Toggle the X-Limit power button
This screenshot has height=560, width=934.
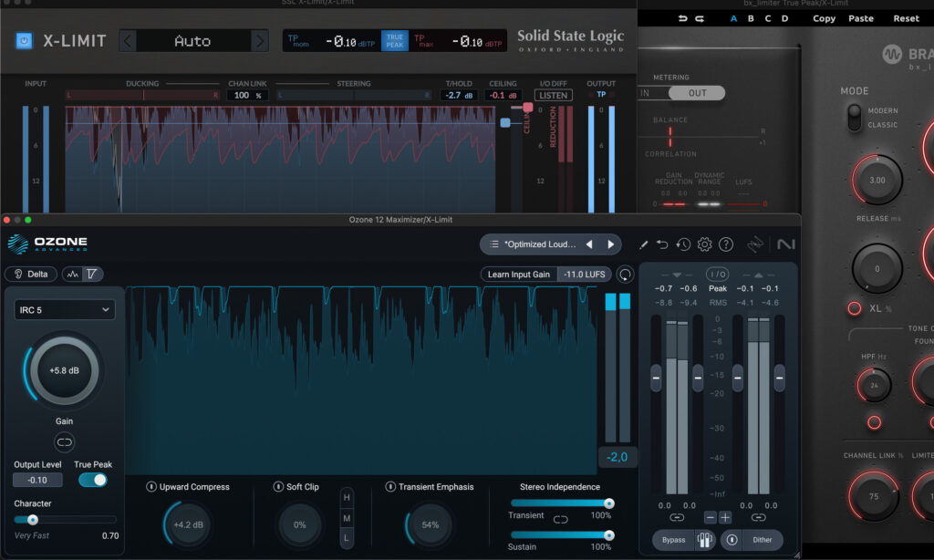point(24,40)
